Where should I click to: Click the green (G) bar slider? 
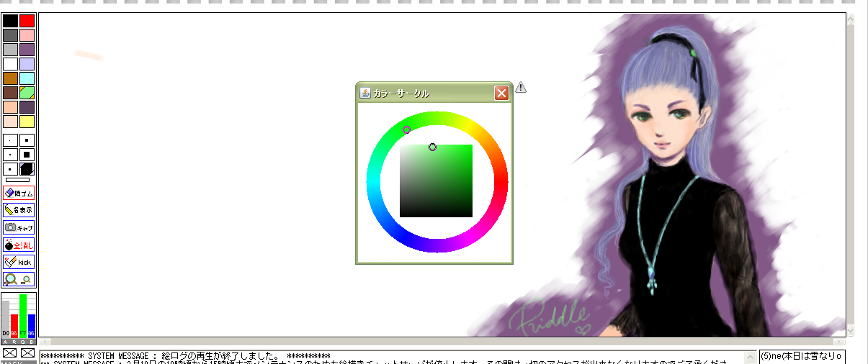23,315
